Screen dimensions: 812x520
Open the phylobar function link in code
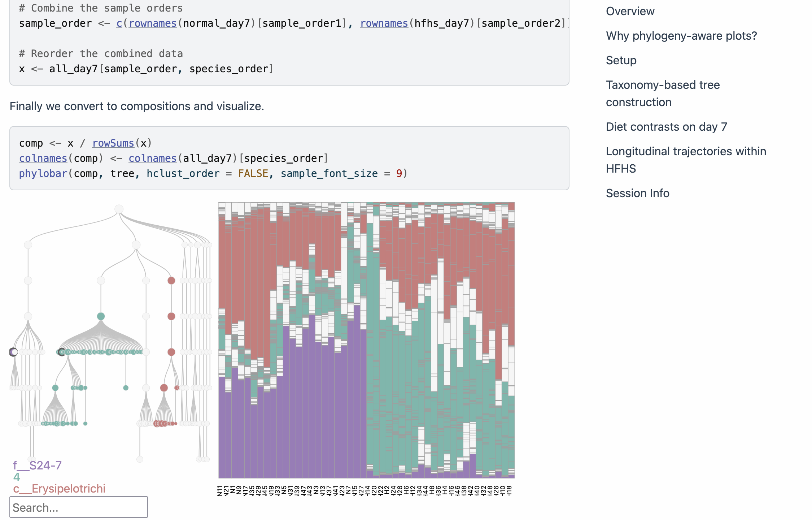click(43, 173)
